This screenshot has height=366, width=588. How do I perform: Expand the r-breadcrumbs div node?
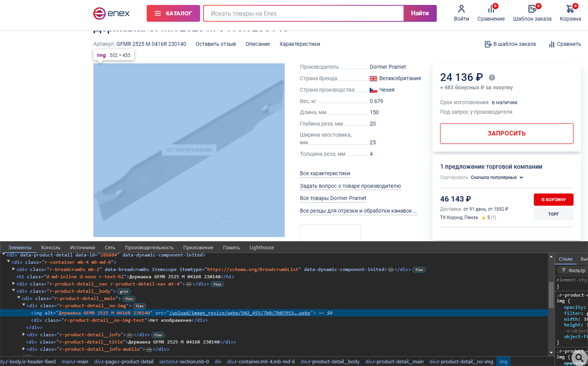point(13,269)
